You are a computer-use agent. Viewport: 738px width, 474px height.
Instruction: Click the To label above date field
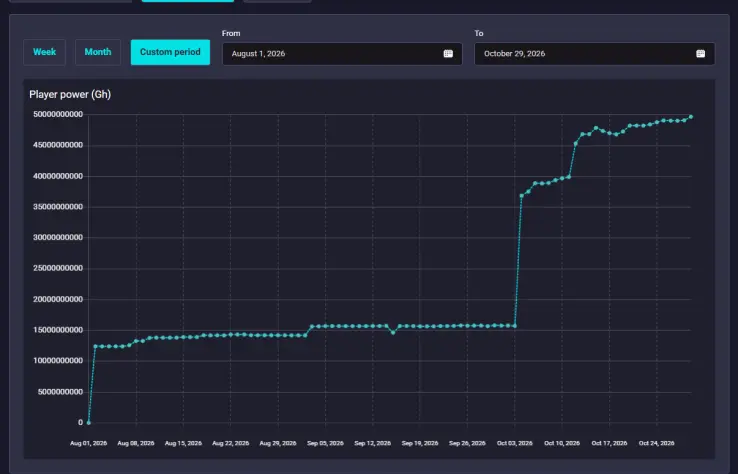click(x=479, y=33)
